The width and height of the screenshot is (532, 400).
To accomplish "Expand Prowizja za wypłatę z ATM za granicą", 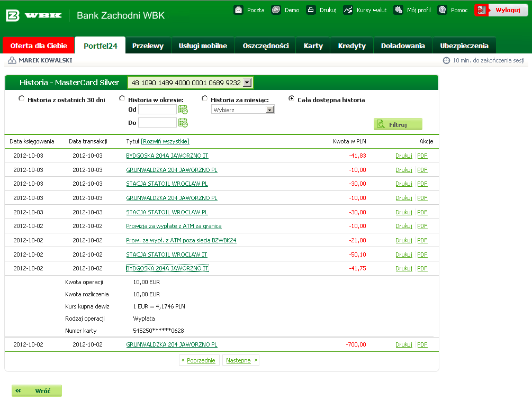I will [x=174, y=226].
